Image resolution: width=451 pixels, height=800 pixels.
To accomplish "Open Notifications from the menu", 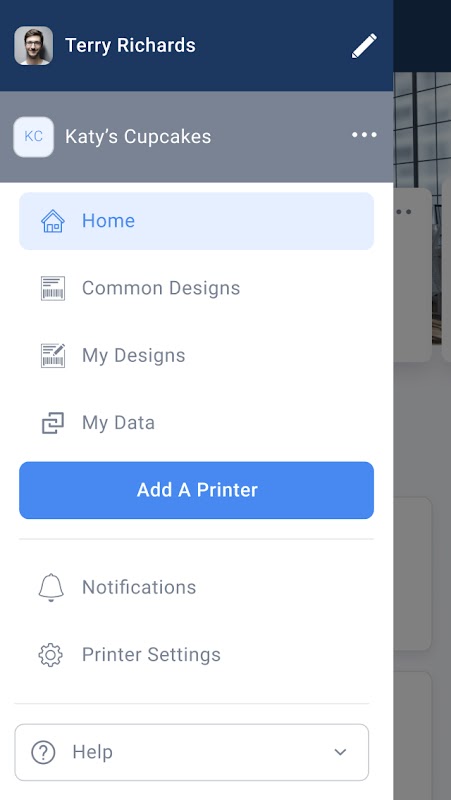I will (196, 587).
